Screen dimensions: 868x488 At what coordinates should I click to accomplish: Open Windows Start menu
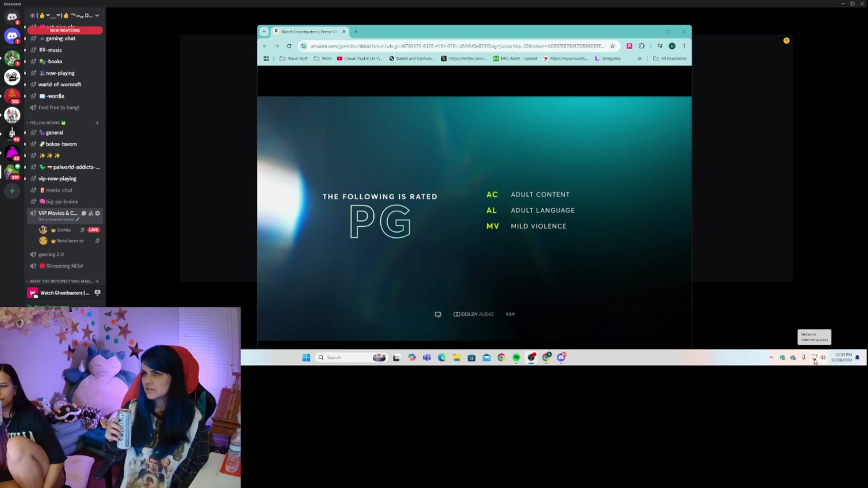pos(306,357)
